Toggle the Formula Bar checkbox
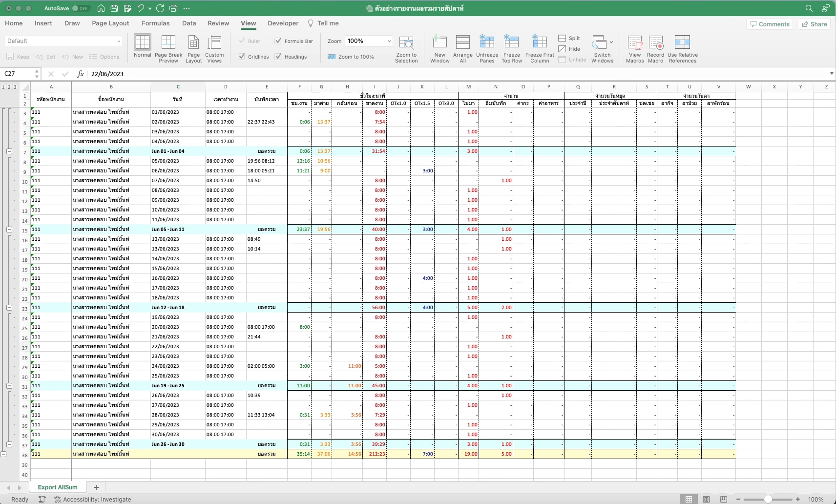836x504 pixels. click(x=278, y=41)
